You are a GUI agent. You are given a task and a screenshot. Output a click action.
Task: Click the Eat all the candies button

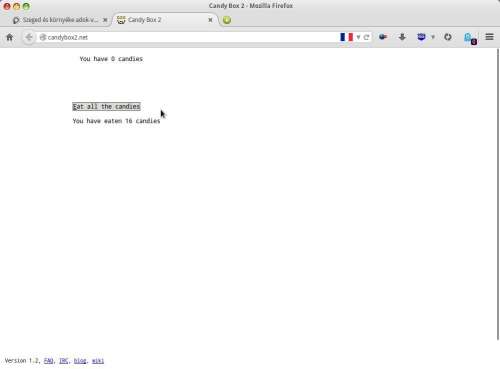click(x=106, y=106)
